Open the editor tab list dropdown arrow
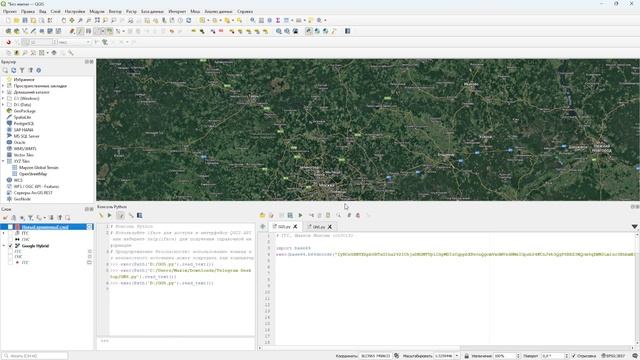The width and height of the screenshot is (640, 360). tap(634, 227)
